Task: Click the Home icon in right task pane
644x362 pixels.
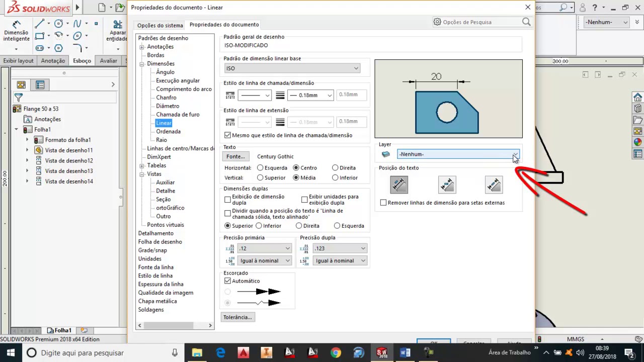Action: click(638, 97)
